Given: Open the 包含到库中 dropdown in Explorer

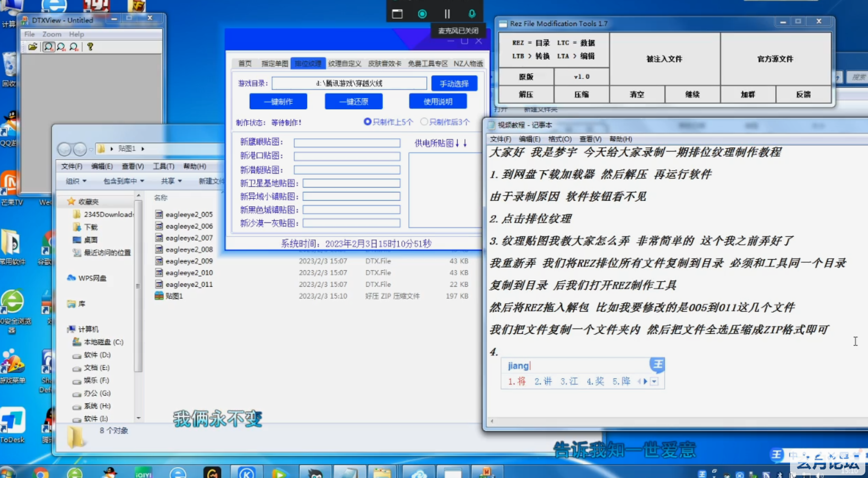Looking at the screenshot, I should coord(124,181).
